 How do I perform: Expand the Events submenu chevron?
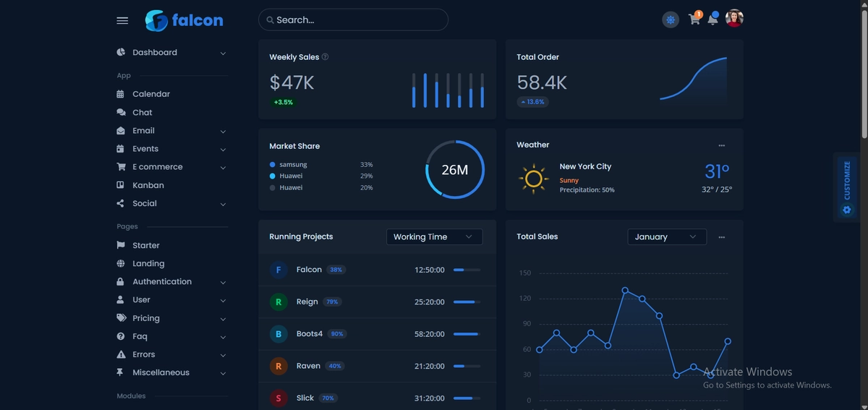pyautogui.click(x=223, y=150)
